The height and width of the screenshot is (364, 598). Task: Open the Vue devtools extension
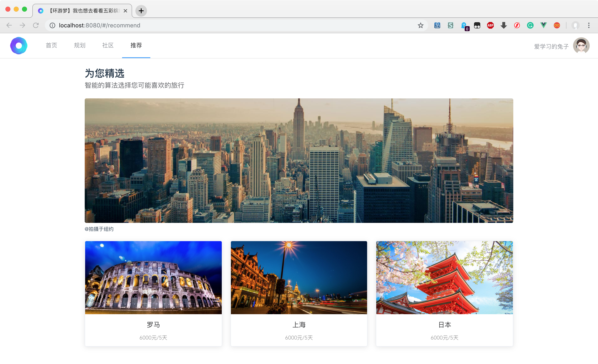click(x=543, y=26)
